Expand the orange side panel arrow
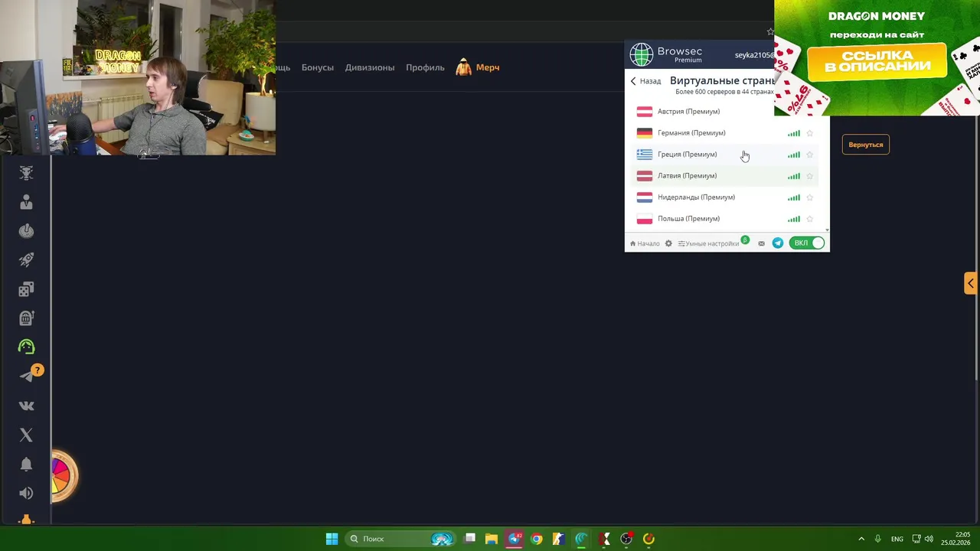 (971, 283)
